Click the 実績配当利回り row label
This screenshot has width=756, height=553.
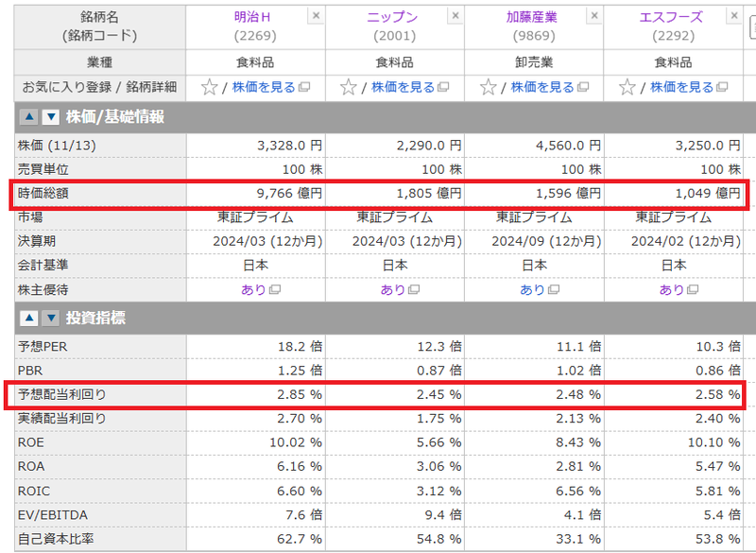pyautogui.click(x=62, y=419)
